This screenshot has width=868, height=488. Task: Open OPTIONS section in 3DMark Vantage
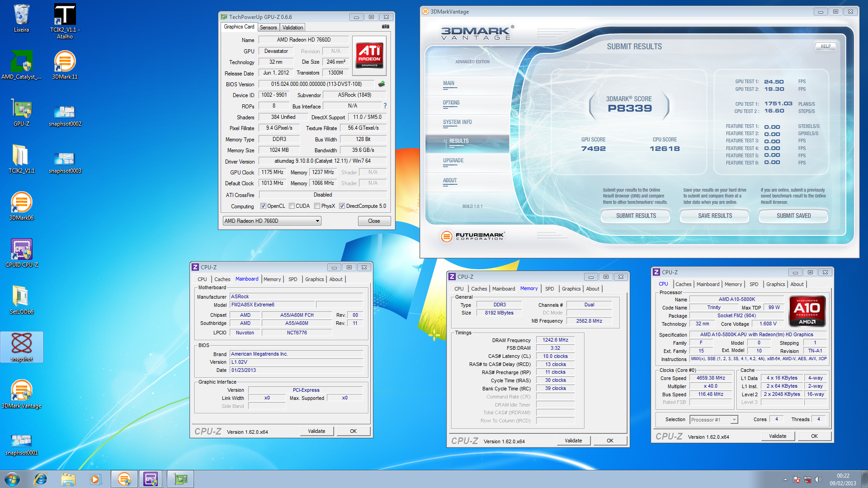coord(451,103)
